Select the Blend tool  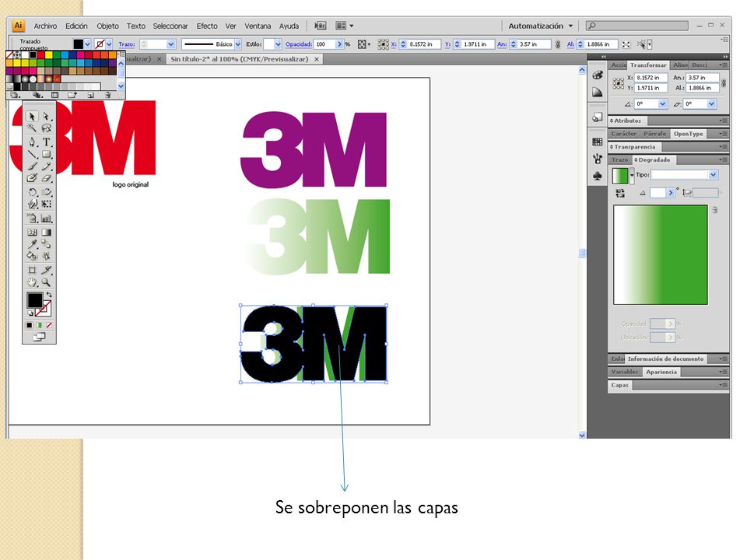[x=46, y=244]
